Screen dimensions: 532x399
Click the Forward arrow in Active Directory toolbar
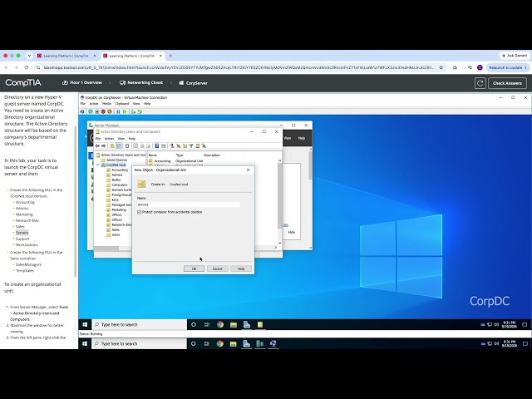click(x=103, y=146)
